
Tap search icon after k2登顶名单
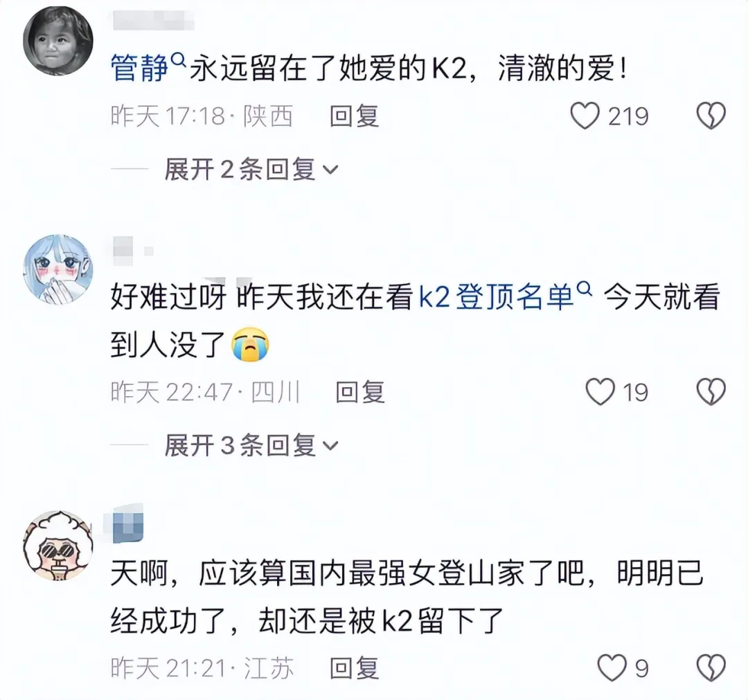(585, 289)
